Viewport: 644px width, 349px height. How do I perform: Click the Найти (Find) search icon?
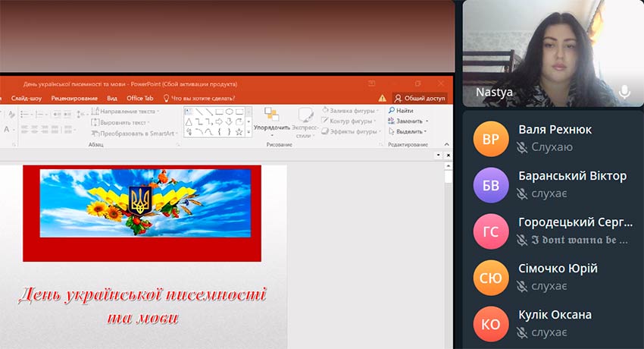coord(392,111)
